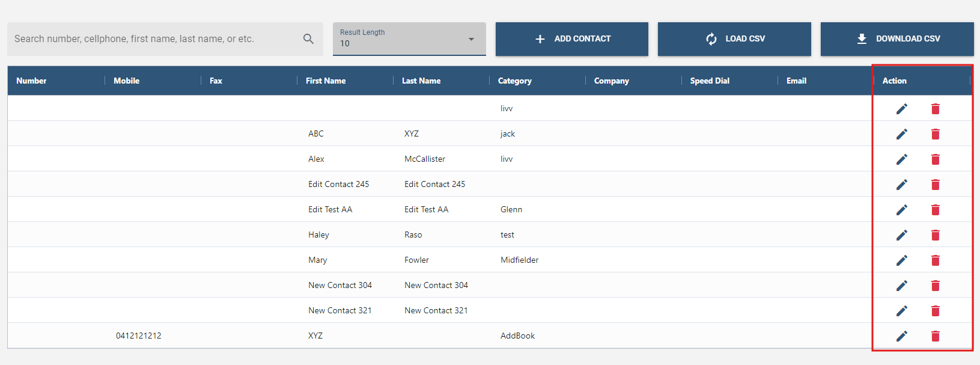The width and height of the screenshot is (980, 365).
Task: Delete the Edit Contact 245 row
Action: point(935,185)
